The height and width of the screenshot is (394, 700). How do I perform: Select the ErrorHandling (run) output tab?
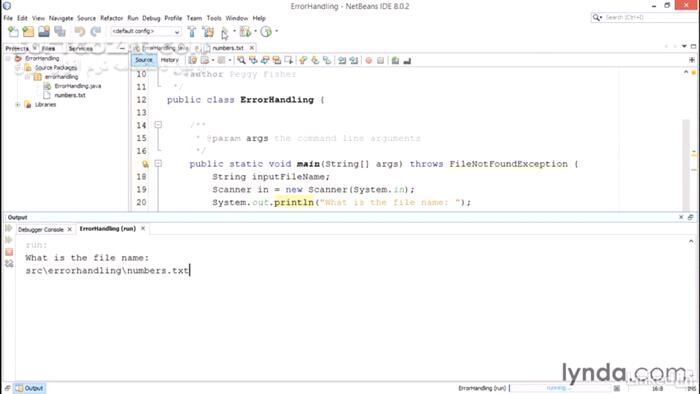pyautogui.click(x=108, y=228)
